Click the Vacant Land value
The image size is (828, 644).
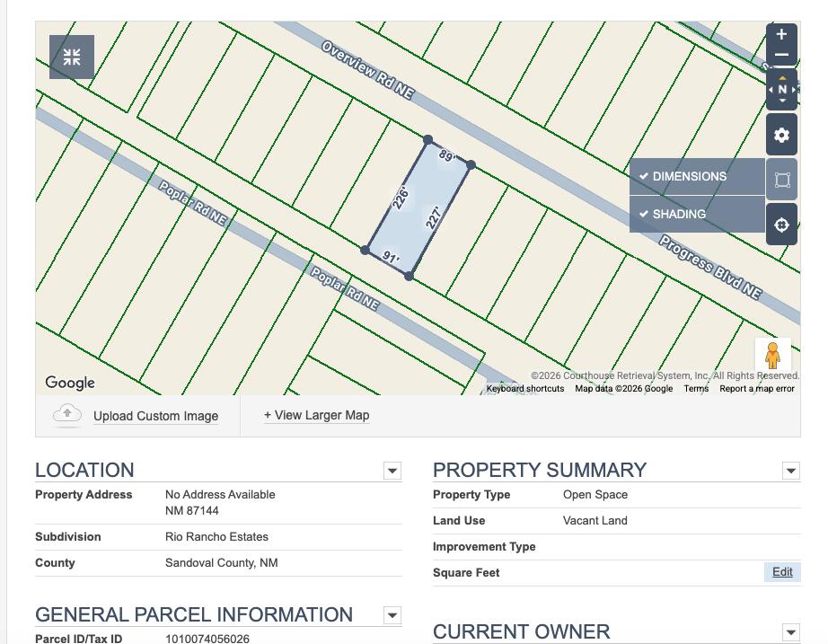pyautogui.click(x=595, y=520)
